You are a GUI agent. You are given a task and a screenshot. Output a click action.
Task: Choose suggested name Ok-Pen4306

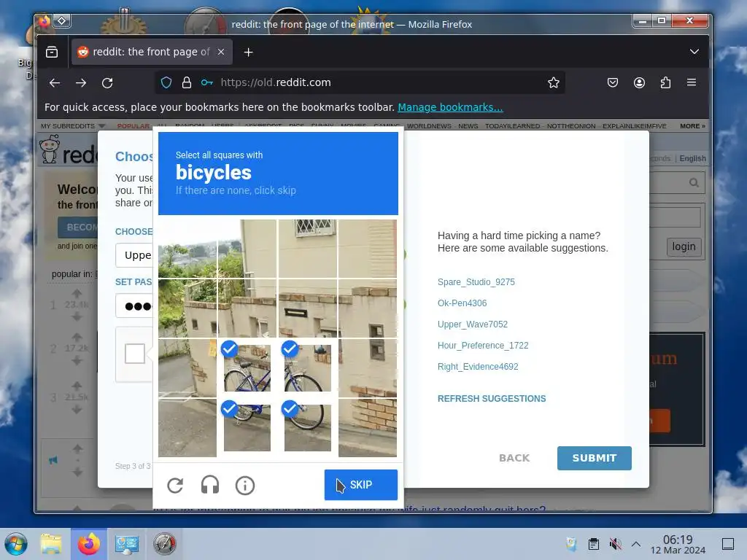click(x=462, y=303)
